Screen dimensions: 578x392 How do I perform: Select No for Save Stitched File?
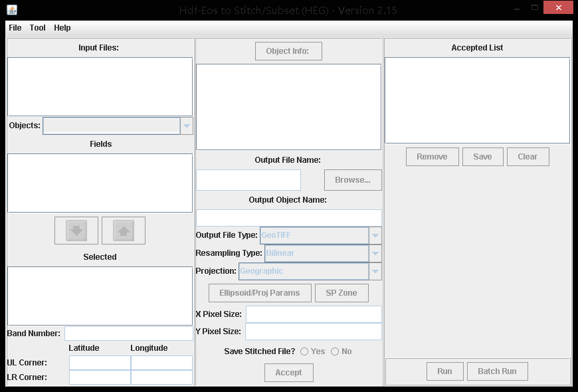pyautogui.click(x=335, y=351)
